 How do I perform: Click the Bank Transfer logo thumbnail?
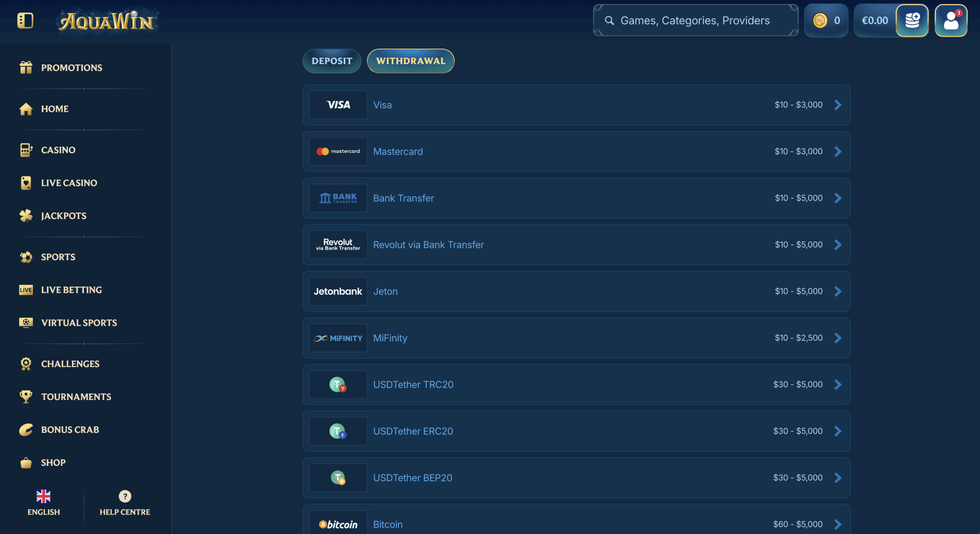pyautogui.click(x=338, y=198)
